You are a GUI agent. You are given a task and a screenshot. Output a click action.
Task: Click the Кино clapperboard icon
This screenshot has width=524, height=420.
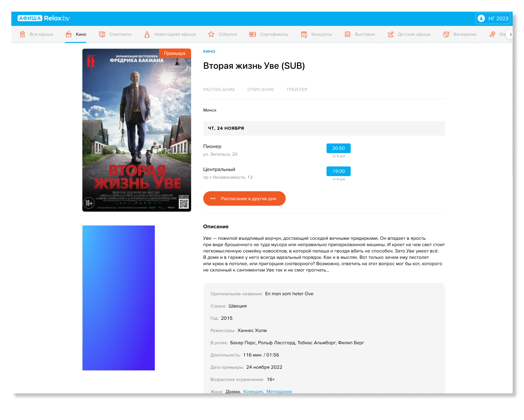(69, 34)
